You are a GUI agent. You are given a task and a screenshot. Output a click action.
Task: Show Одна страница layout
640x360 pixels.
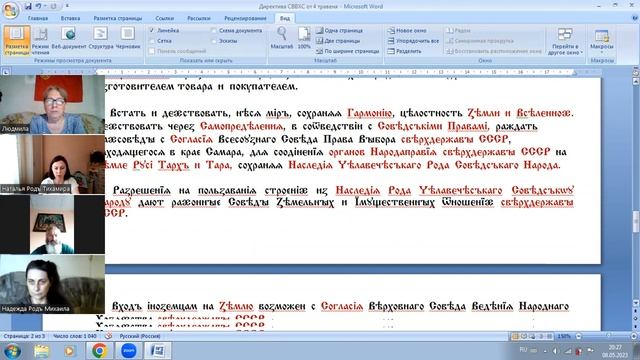click(x=340, y=31)
